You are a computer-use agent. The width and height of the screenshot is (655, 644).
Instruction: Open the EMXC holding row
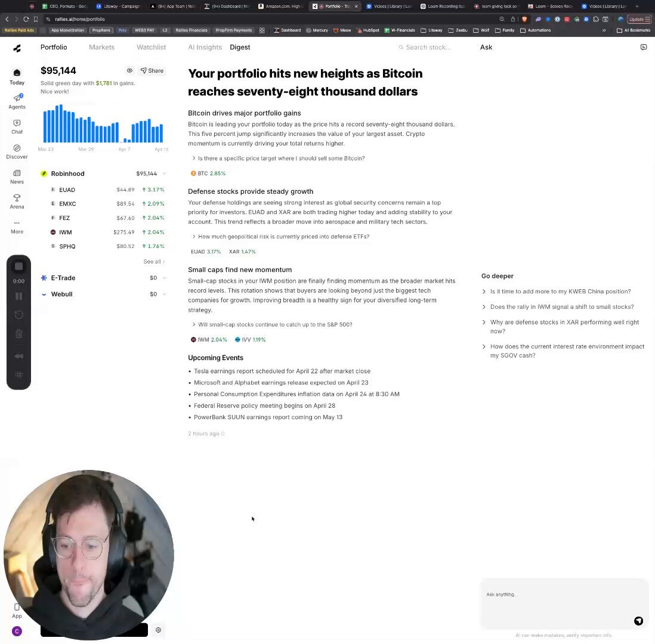pyautogui.click(x=107, y=204)
